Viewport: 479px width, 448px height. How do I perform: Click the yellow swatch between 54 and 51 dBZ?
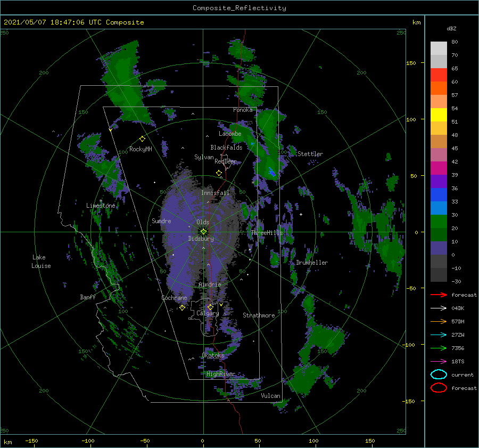pyautogui.click(x=439, y=115)
